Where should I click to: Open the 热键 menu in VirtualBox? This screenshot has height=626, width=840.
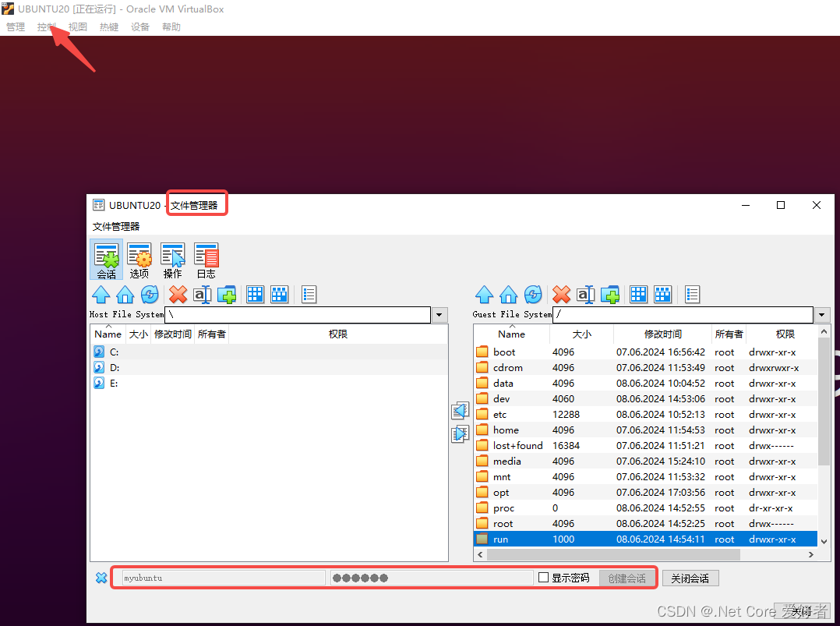coord(109,27)
